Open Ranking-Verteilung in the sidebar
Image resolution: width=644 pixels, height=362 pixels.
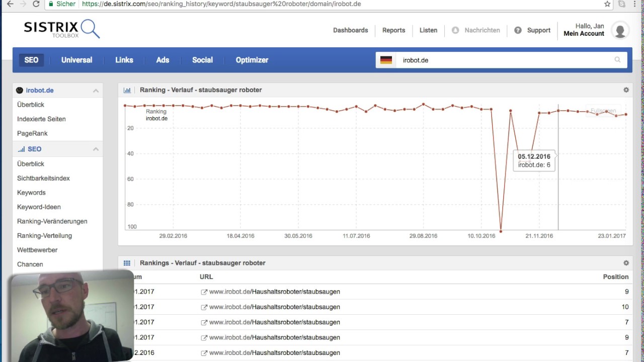tap(44, 236)
